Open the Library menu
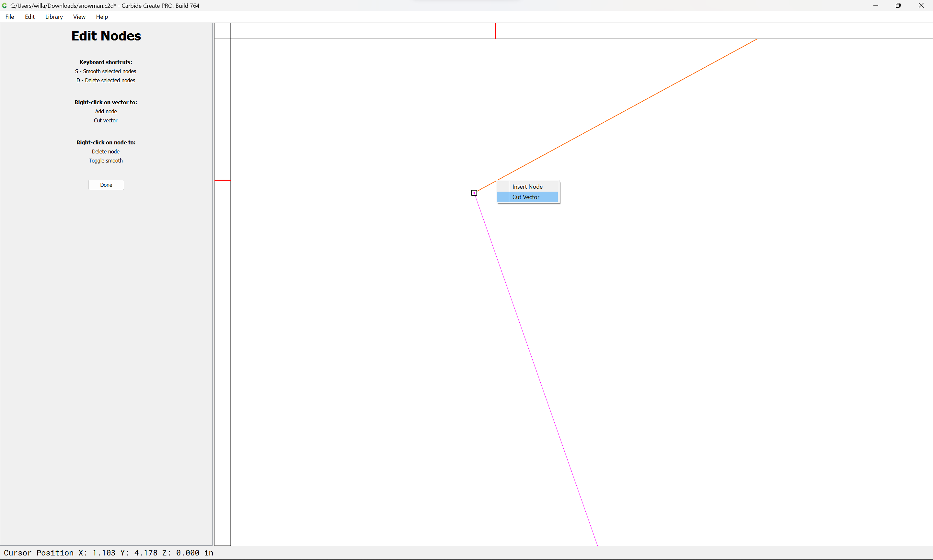Screen dimensions: 933x560 (54, 17)
